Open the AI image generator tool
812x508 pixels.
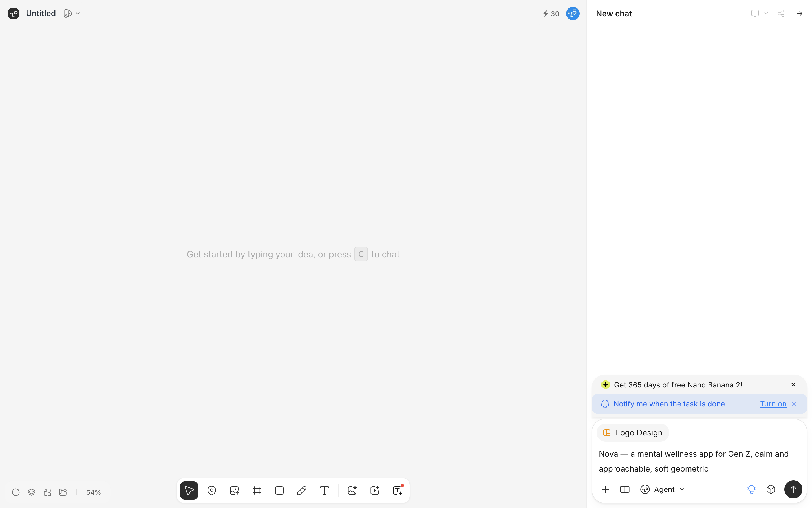pyautogui.click(x=352, y=491)
